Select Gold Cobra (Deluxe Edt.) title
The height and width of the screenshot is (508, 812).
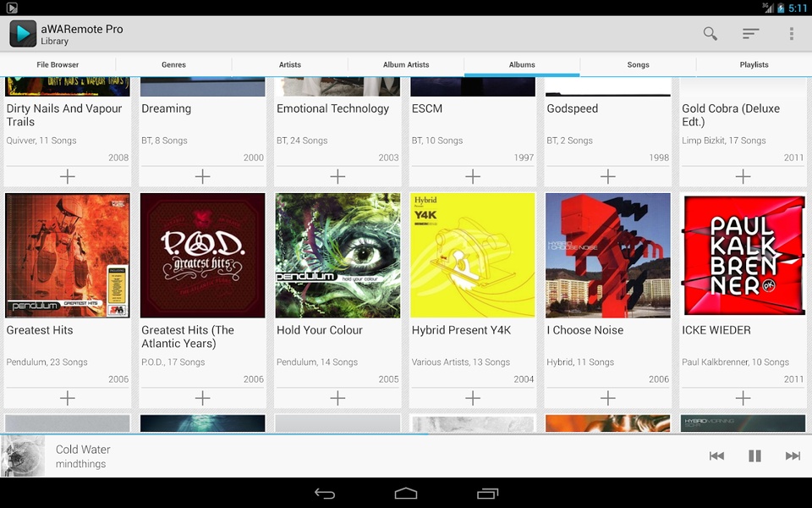point(731,115)
